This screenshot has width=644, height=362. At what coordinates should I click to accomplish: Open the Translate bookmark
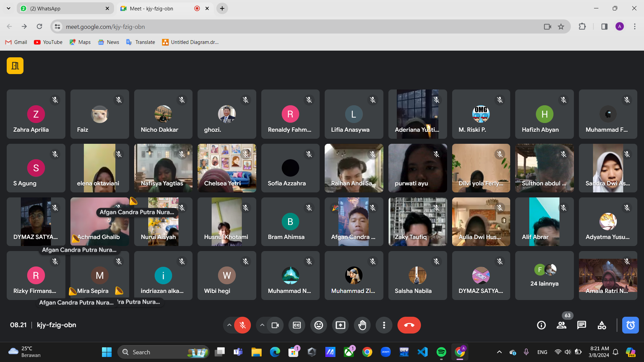click(141, 42)
